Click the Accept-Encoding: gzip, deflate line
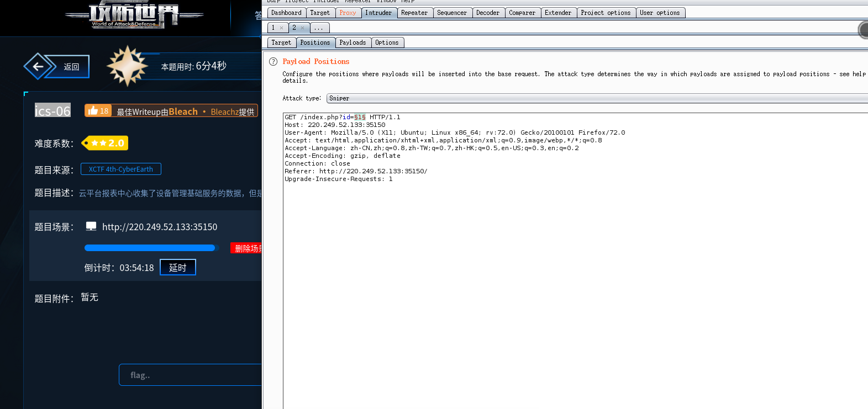This screenshot has height=409, width=868. [343, 156]
